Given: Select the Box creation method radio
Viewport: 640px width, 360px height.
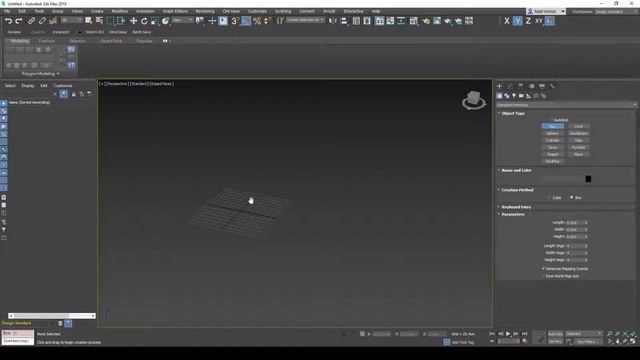Looking at the screenshot, I should [571, 198].
